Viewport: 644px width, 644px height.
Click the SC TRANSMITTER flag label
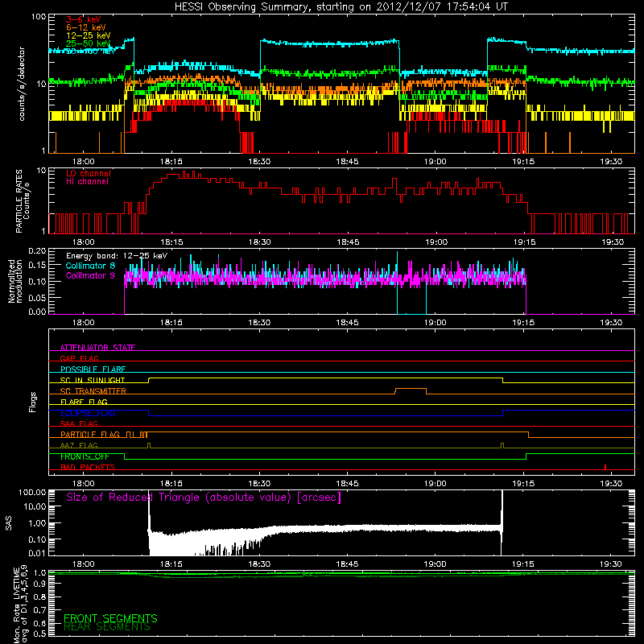(x=93, y=391)
